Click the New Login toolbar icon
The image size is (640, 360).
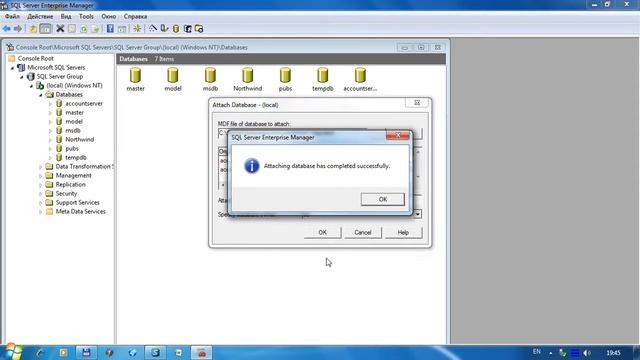[188, 29]
